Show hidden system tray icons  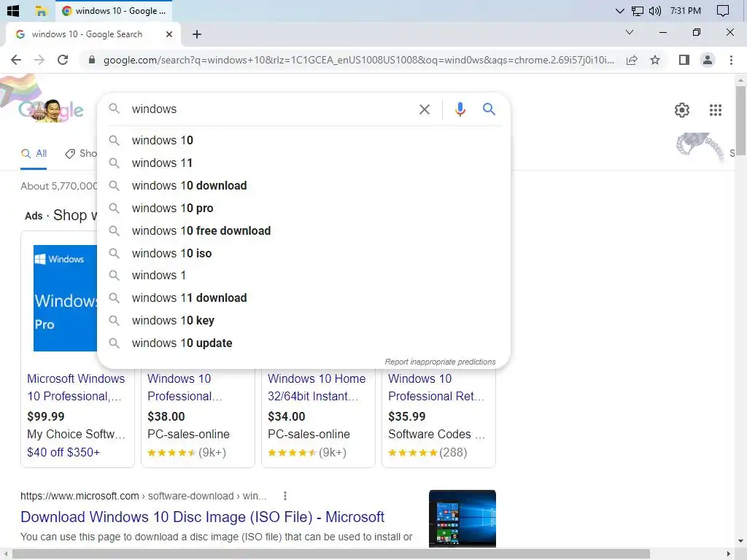tap(619, 10)
